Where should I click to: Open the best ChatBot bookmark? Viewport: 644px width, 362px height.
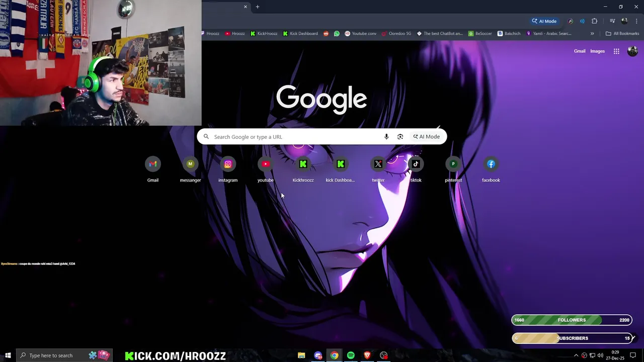click(440, 34)
